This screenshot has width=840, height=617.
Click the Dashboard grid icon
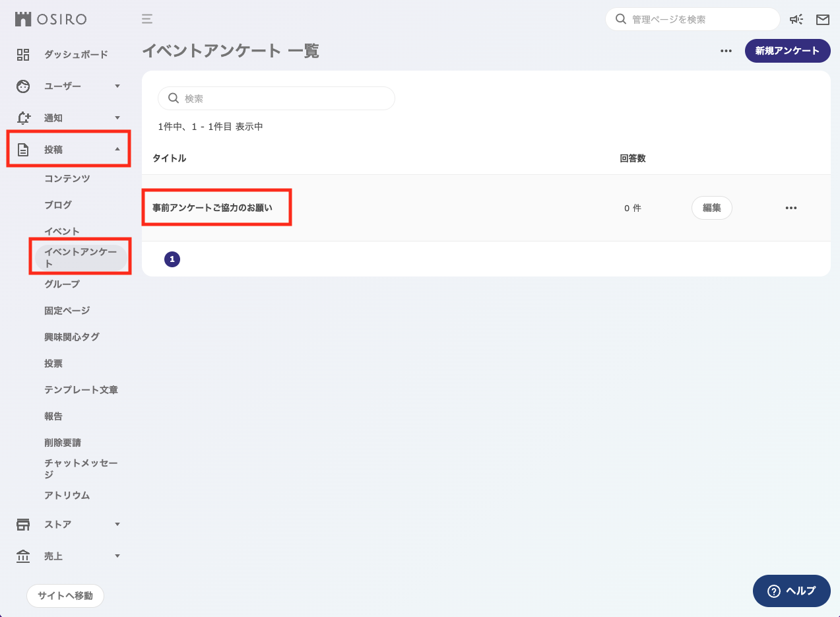click(x=23, y=54)
